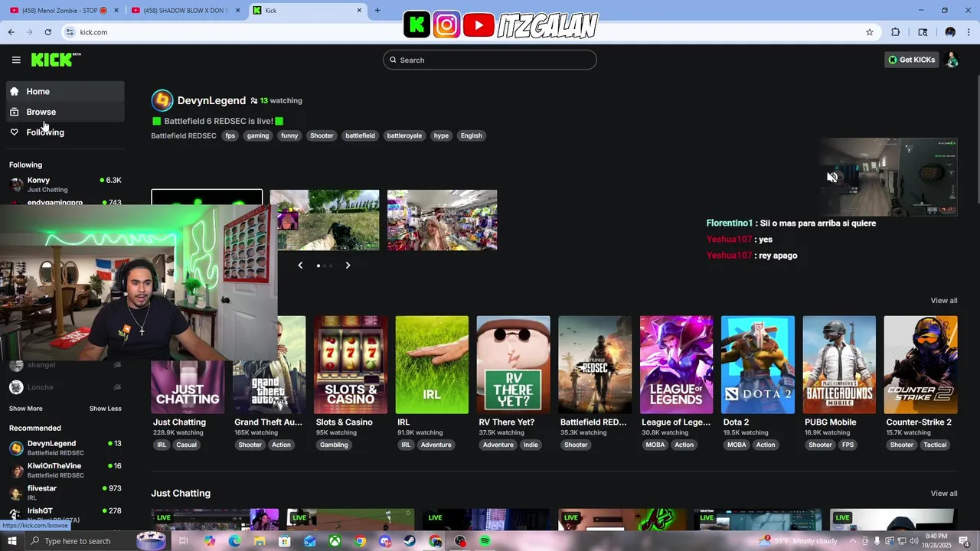The image size is (980, 551).
Task: Launch Spotify from the taskbar
Action: pyautogui.click(x=485, y=541)
